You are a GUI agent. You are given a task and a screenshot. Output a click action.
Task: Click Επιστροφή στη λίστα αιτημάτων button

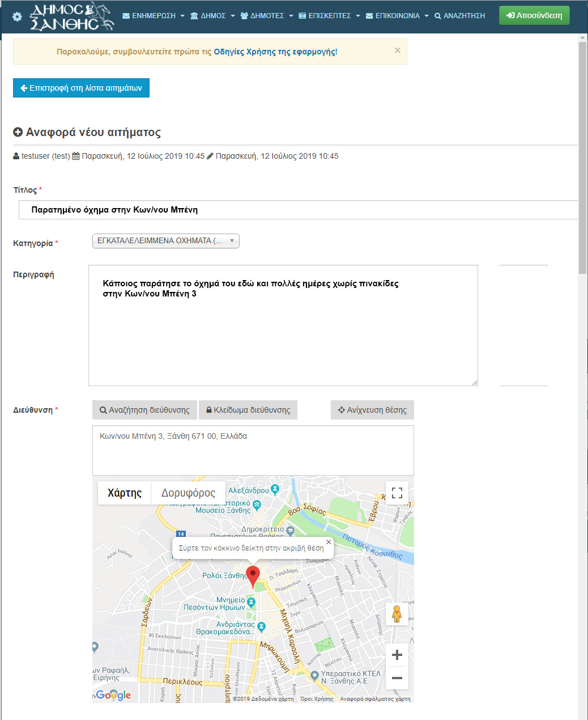pyautogui.click(x=81, y=88)
